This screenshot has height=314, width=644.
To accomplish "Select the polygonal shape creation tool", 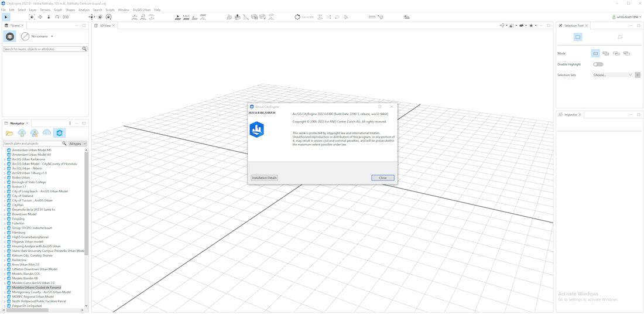I will (x=229, y=17).
